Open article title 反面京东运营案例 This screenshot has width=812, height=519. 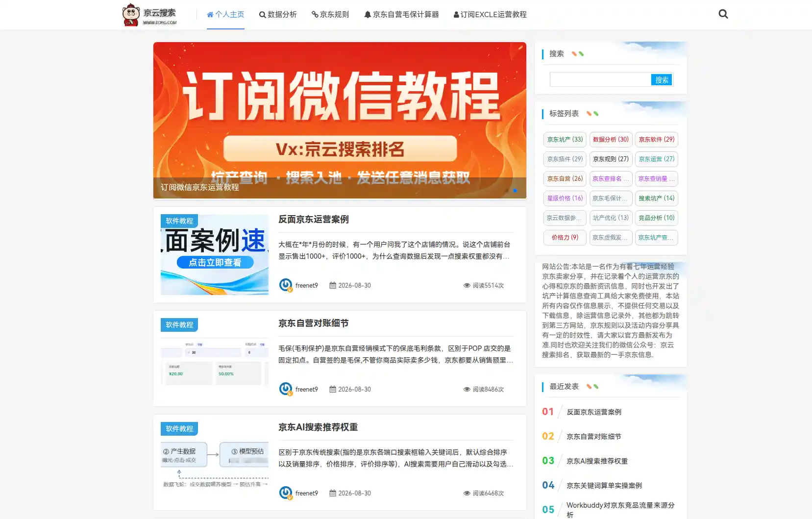[314, 220]
